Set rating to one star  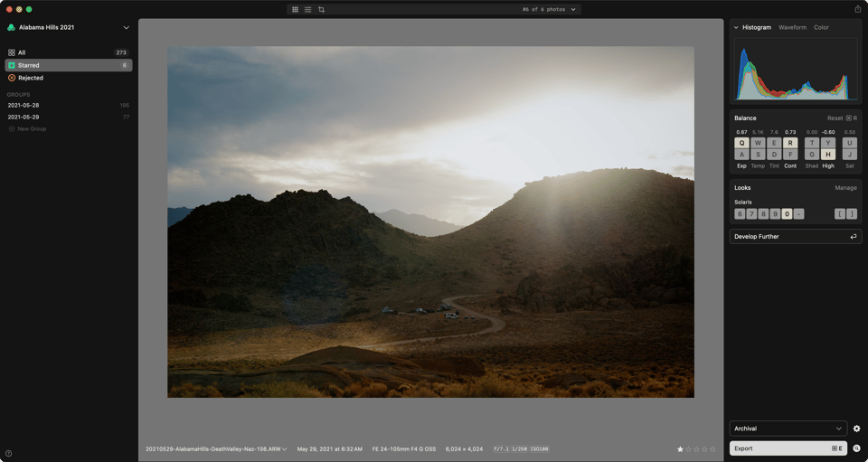click(680, 449)
